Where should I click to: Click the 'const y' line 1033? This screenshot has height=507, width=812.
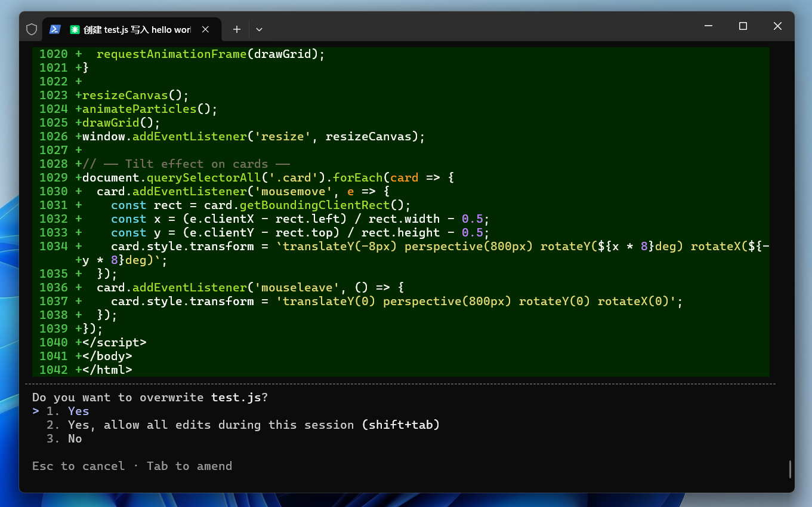[x=300, y=232]
